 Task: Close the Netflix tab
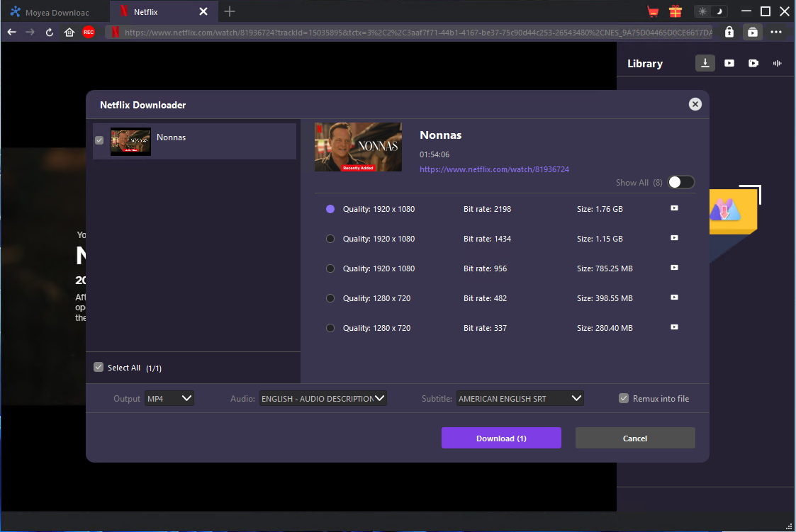pos(203,11)
